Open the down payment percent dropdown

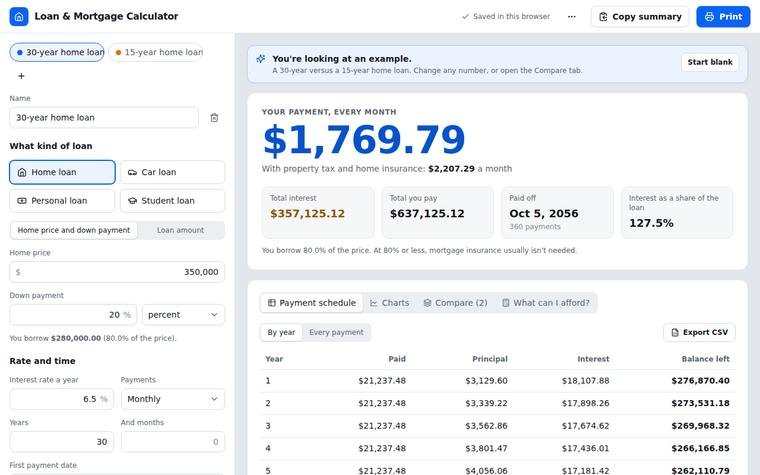[x=183, y=315]
